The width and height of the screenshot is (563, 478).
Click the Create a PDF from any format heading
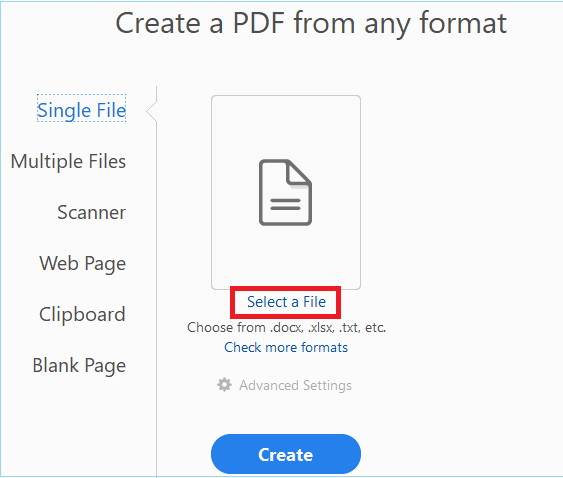311,23
